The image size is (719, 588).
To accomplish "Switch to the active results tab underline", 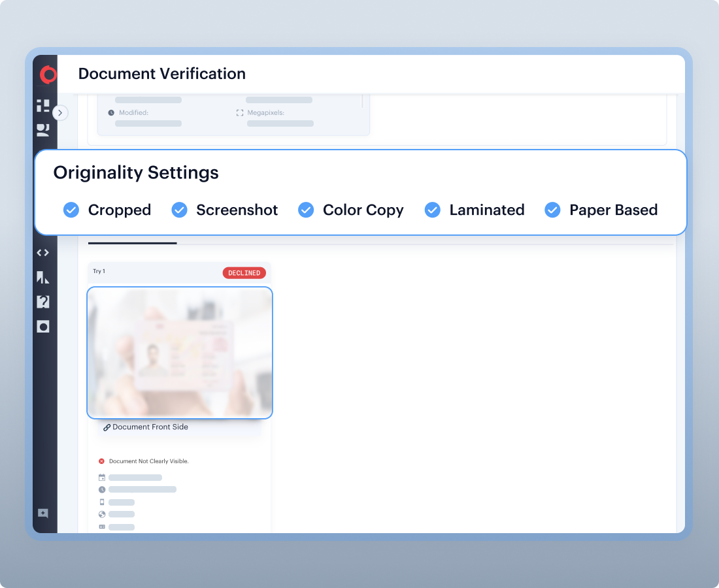I will click(131, 242).
